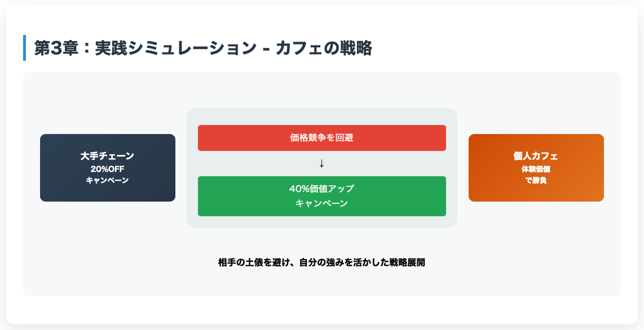The image size is (644, 330).
Task: Click the blue accent bar beside the title
Action: pyautogui.click(x=24, y=48)
